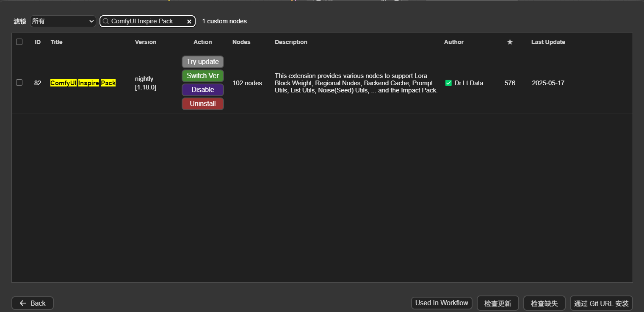Check the ComfyUI Inspire Pack row checkbox
This screenshot has width=644, height=312.
(19, 83)
